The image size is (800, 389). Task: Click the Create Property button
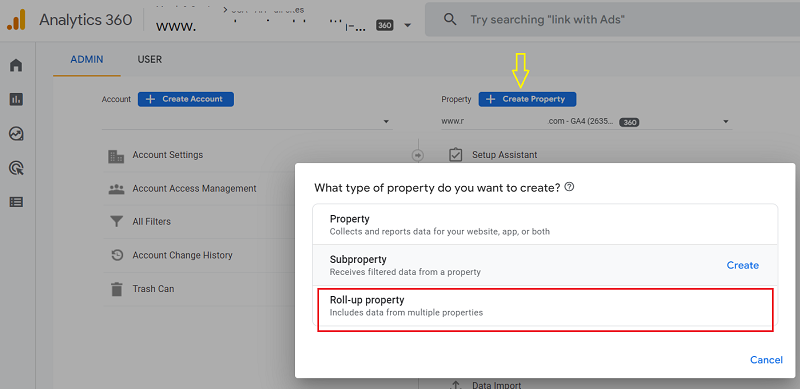(x=527, y=99)
